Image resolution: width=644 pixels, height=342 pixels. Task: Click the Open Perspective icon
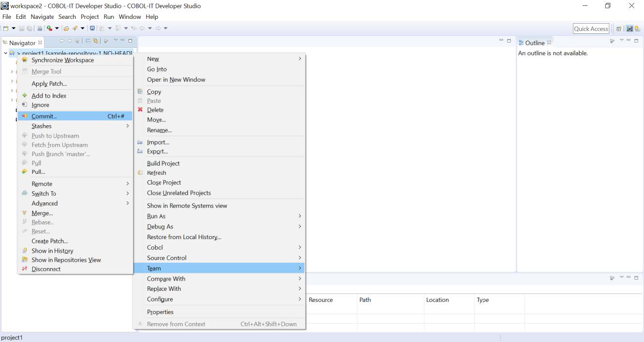(619, 29)
